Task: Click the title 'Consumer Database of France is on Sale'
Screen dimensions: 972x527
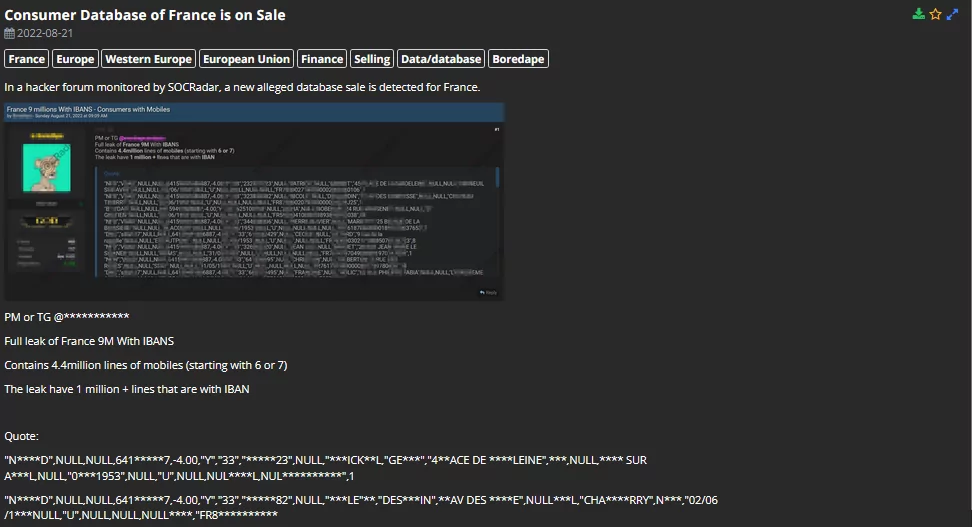Action: point(145,15)
